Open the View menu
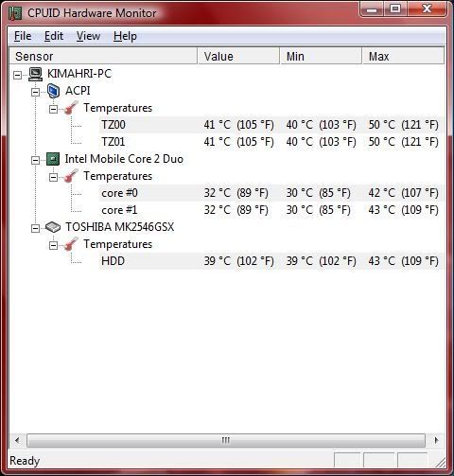Image resolution: width=454 pixels, height=476 pixels. point(88,36)
